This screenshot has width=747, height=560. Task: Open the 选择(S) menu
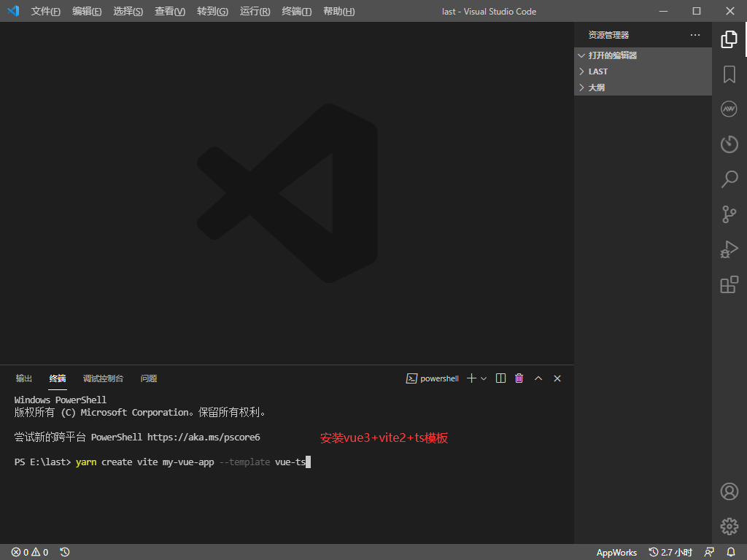pyautogui.click(x=128, y=11)
